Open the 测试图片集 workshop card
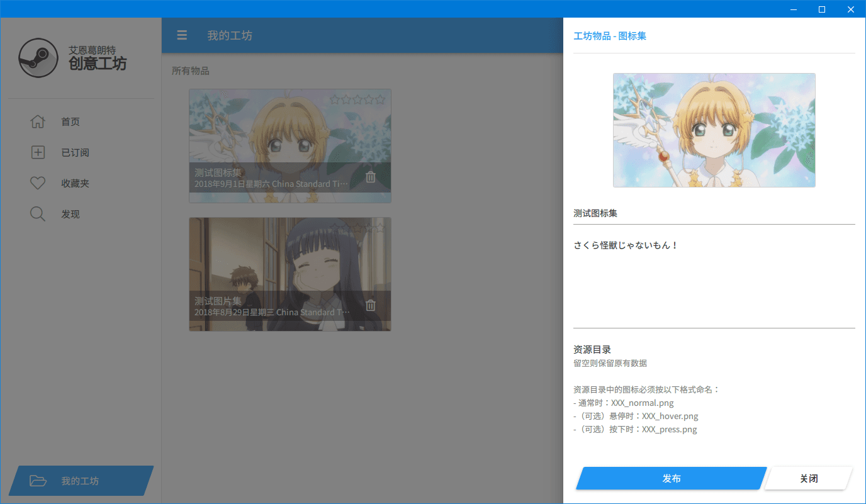866x504 pixels. click(290, 274)
